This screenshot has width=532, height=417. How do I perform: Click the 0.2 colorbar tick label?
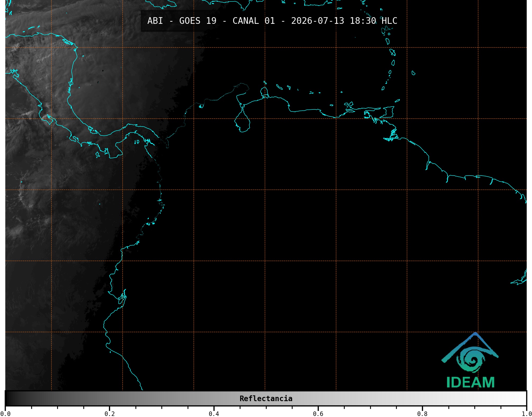(x=110, y=414)
